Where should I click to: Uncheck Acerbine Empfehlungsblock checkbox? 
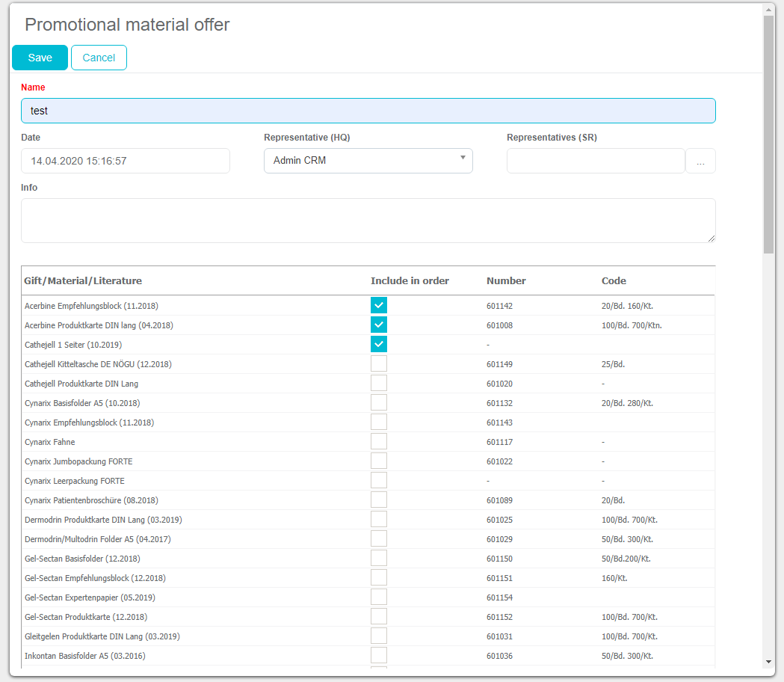coord(379,305)
